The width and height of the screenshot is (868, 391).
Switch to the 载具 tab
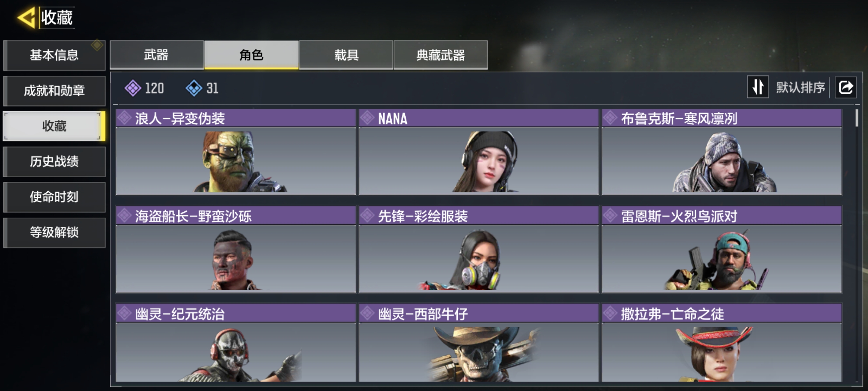click(x=346, y=55)
